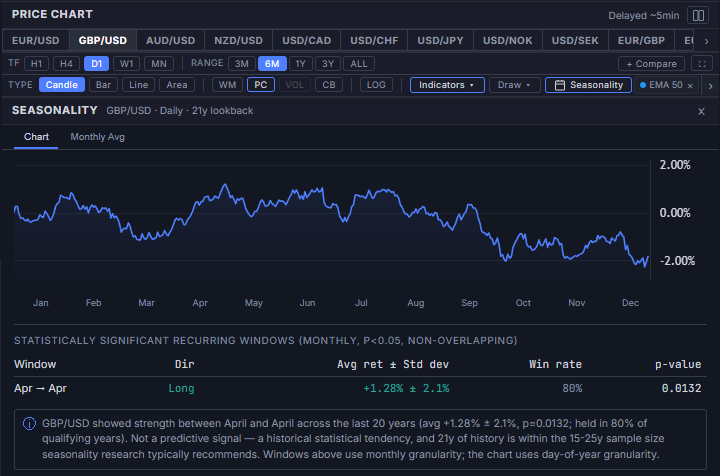Screen dimensions: 720x476
Task: Open the USD/CHF pair tab
Action: click(x=374, y=40)
